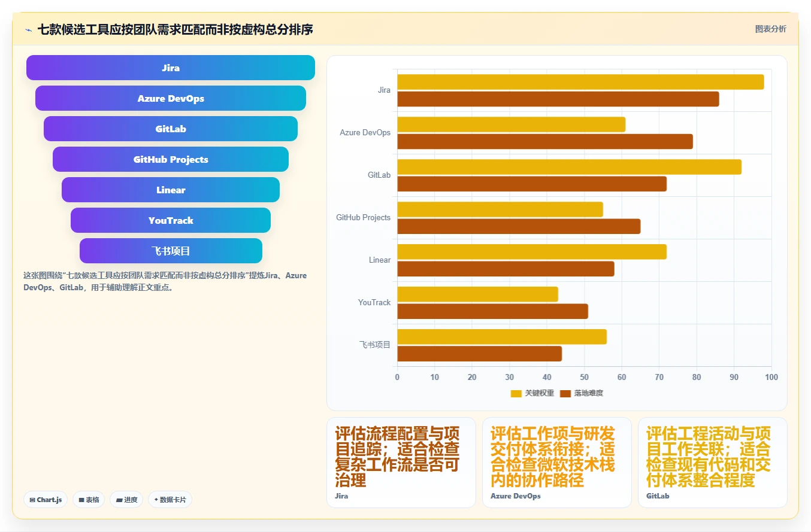The width and height of the screenshot is (811, 532).
Task: Click GitHub Projects yellow 关键权重 bar
Action: pyautogui.click(x=500, y=209)
